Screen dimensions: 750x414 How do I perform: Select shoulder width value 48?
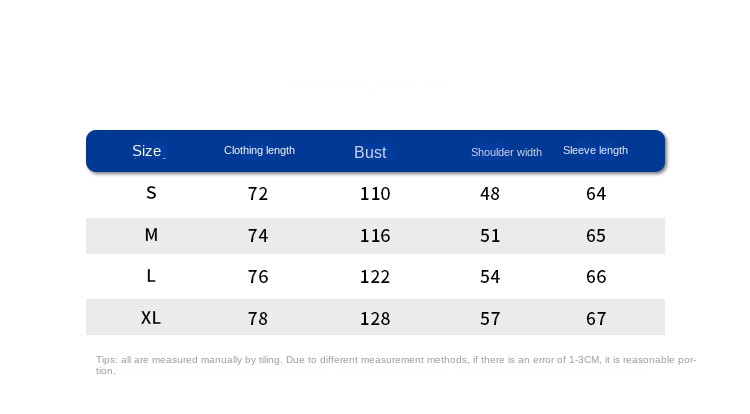[490, 194]
